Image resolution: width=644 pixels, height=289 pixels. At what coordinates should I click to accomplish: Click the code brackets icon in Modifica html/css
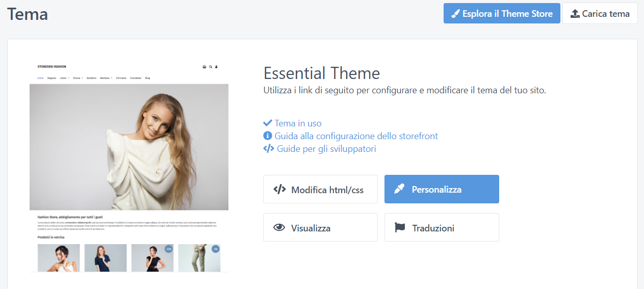(x=279, y=190)
